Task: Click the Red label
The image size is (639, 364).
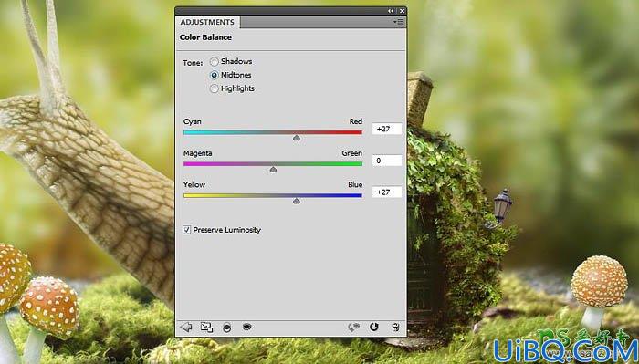Action: click(x=356, y=121)
